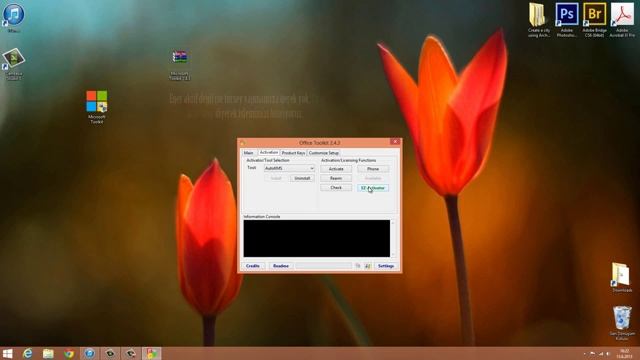Viewport: 640px width, 360px height.
Task: Click the Check button
Action: 336,188
